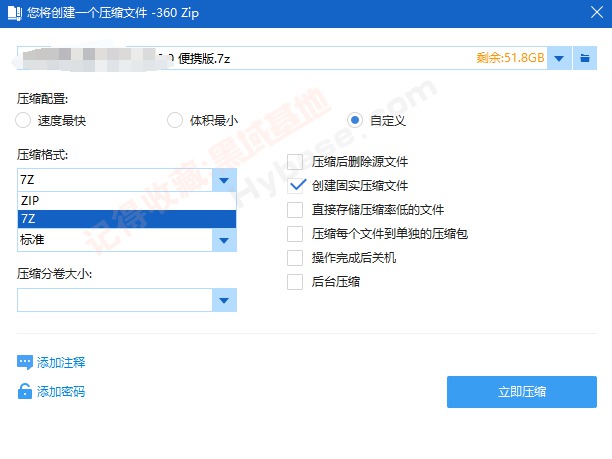Click the title text 您将创建一个压缩文件 -360 Zip
The width and height of the screenshot is (612, 459).
pos(113,13)
